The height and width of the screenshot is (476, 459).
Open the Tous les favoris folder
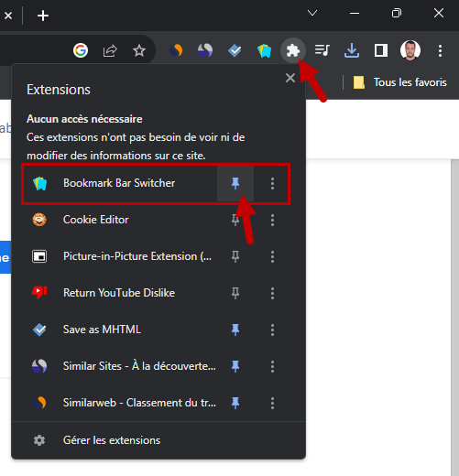400,82
